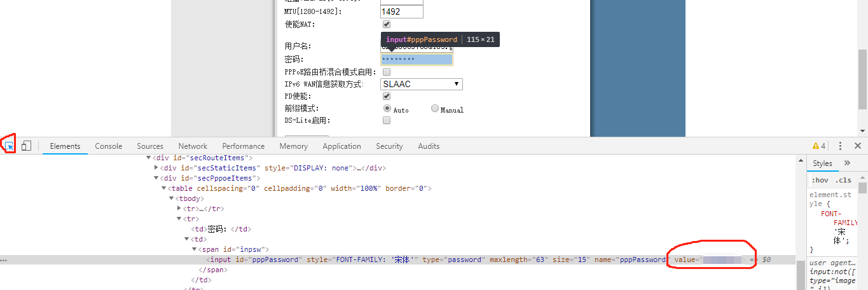Collapse the table cellspacing node

coord(164,188)
